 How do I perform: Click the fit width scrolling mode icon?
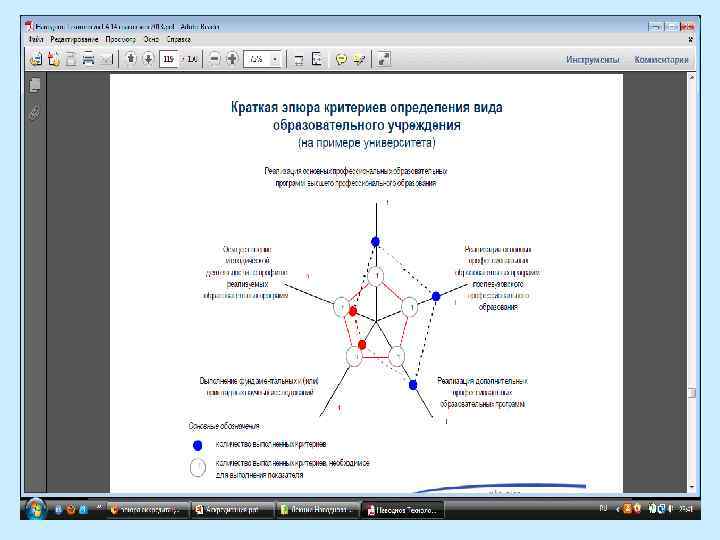[x=299, y=59]
